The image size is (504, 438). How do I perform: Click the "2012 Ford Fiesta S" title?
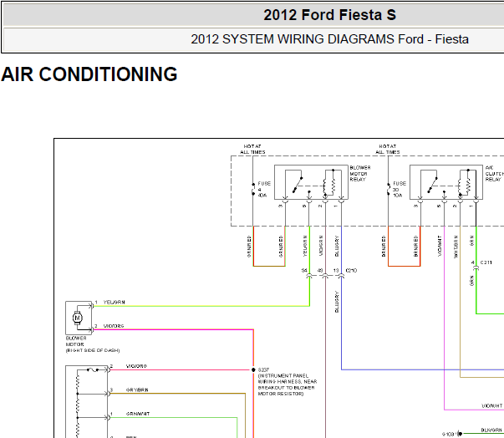click(x=329, y=15)
